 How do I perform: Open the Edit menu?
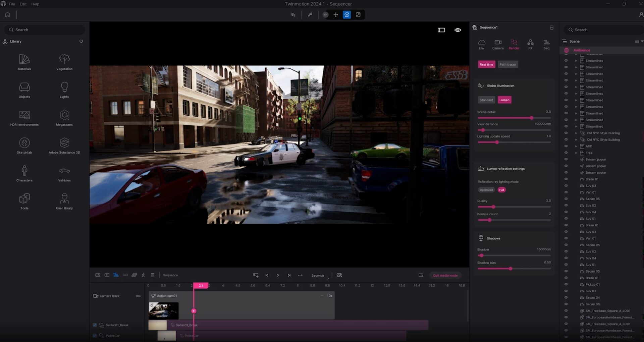click(22, 4)
